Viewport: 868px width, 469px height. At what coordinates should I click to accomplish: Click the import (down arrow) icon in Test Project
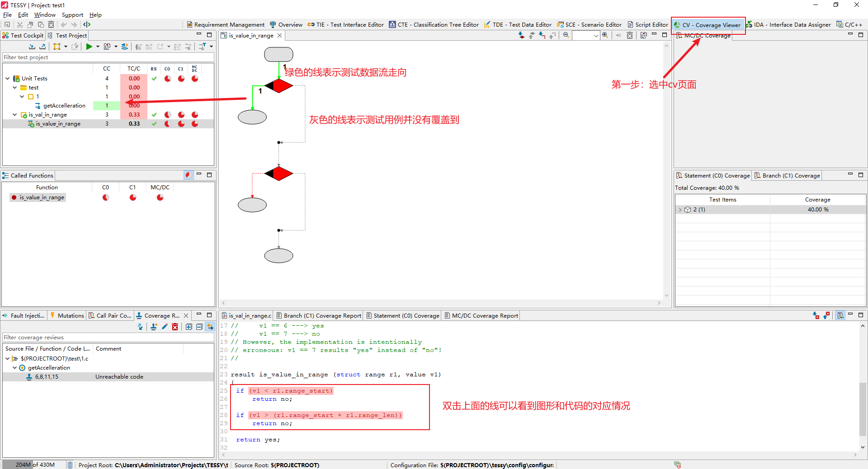32,47
